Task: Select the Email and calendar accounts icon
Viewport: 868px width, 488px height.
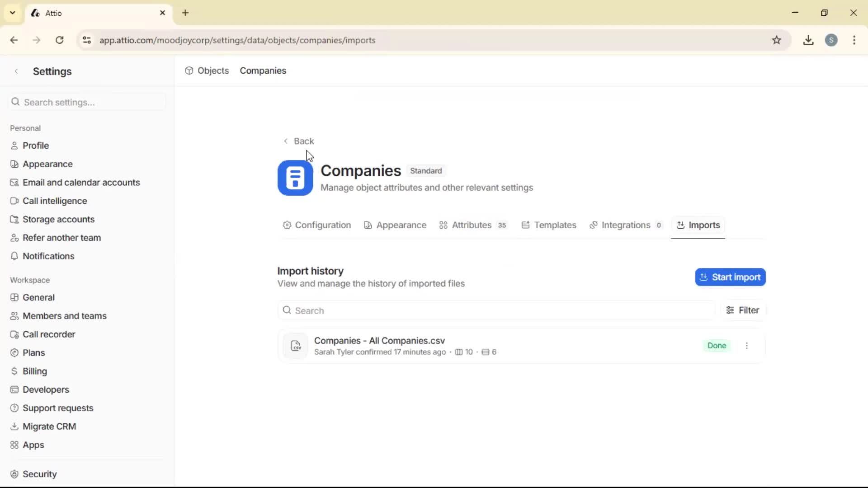Action: (14, 182)
